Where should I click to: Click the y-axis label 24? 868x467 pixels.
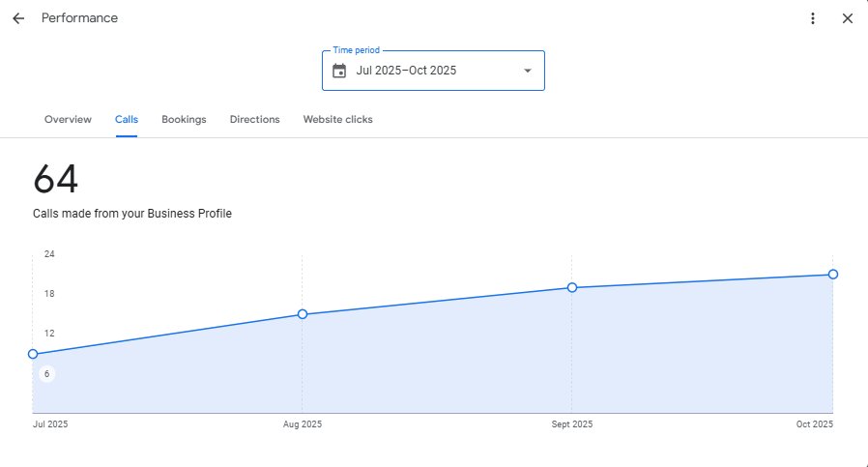pos(49,253)
